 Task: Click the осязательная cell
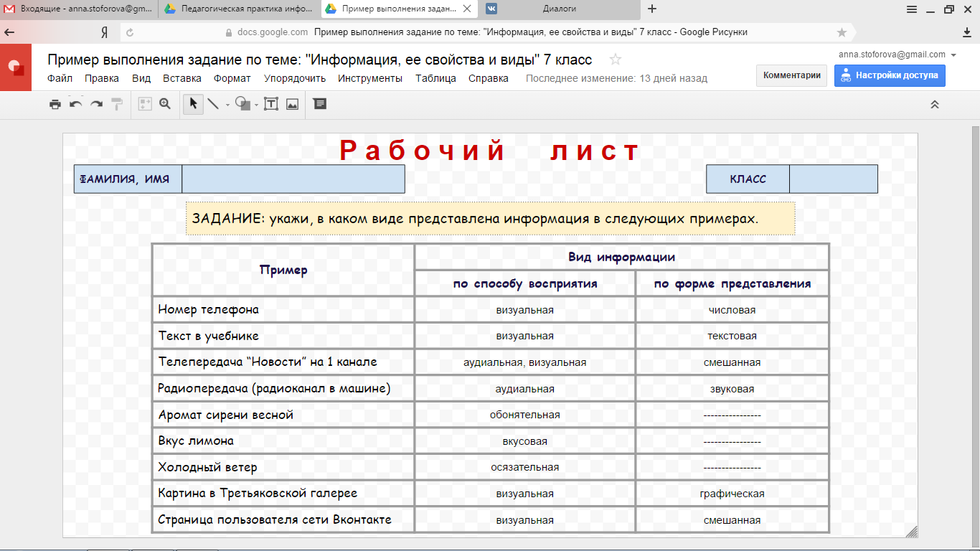525,467
